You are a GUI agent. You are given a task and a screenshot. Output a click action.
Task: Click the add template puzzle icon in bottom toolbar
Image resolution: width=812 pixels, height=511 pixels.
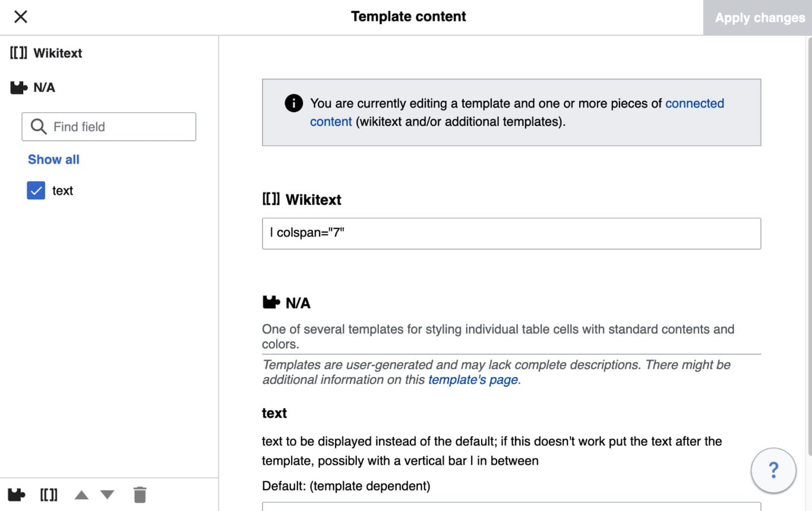pyautogui.click(x=17, y=494)
